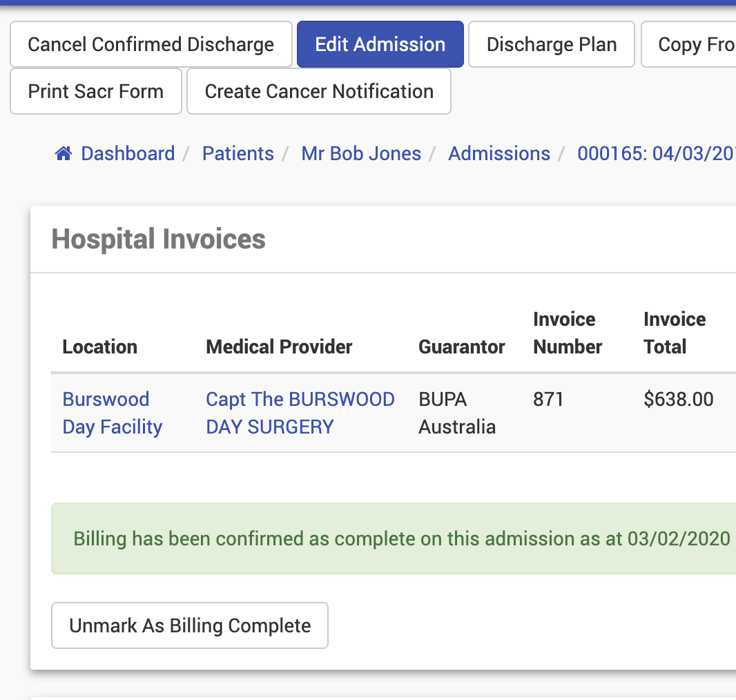Click the Invoice Total column header

coord(674,333)
